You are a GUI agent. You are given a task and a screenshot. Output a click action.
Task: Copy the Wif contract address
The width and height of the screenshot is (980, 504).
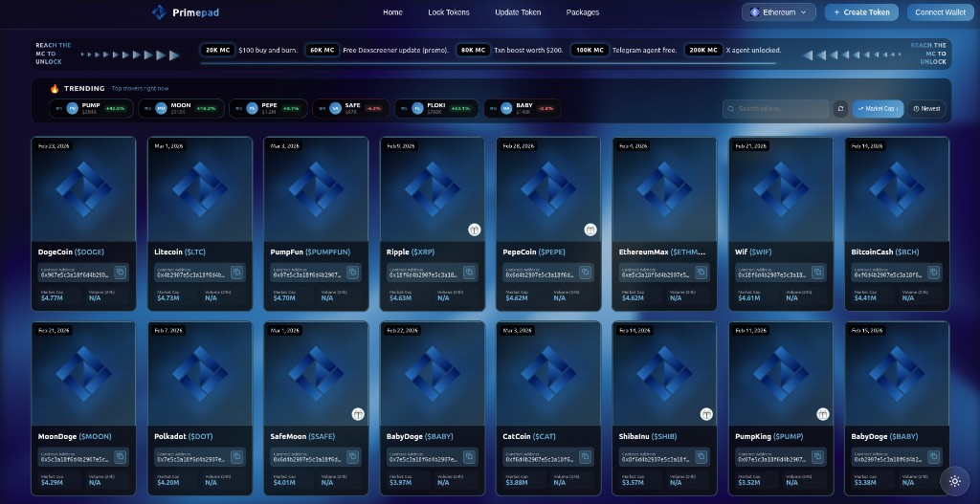point(817,273)
